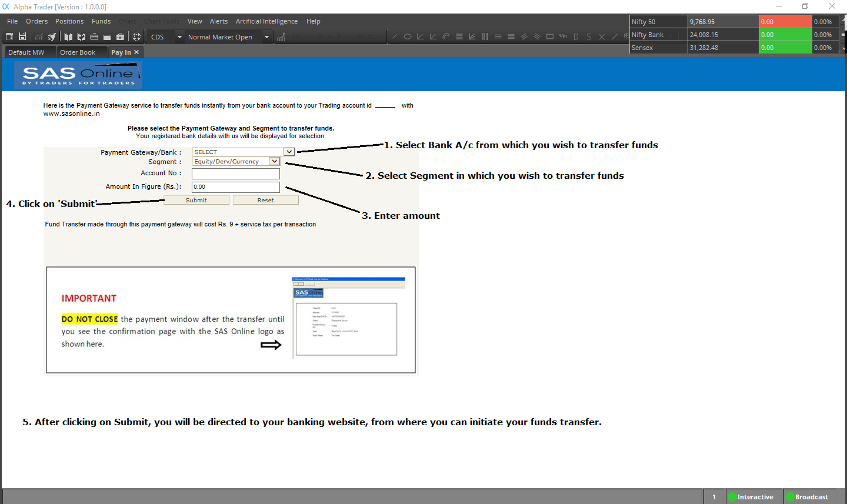Image resolution: width=847 pixels, height=504 pixels.
Task: Close the Pay In tab
Action: tap(136, 52)
